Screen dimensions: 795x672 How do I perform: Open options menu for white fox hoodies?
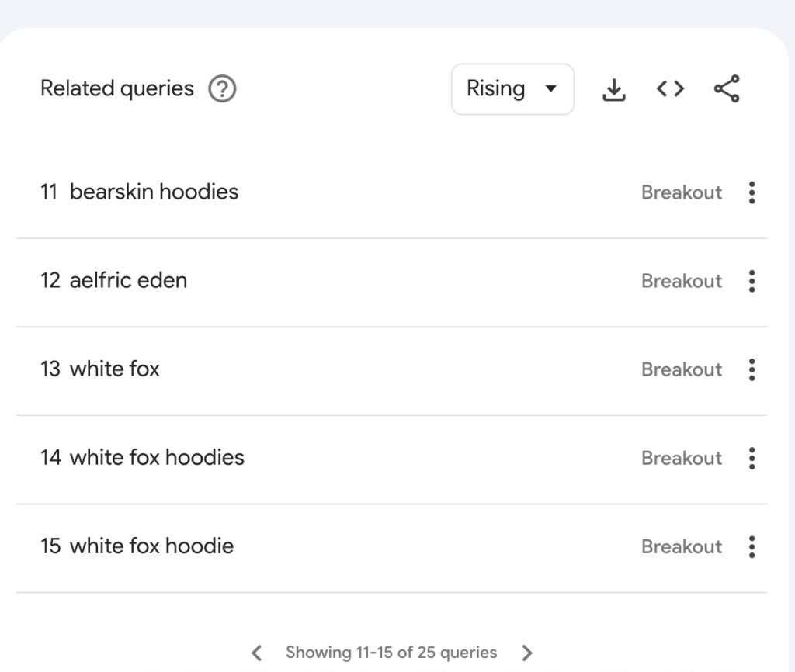[x=752, y=459]
